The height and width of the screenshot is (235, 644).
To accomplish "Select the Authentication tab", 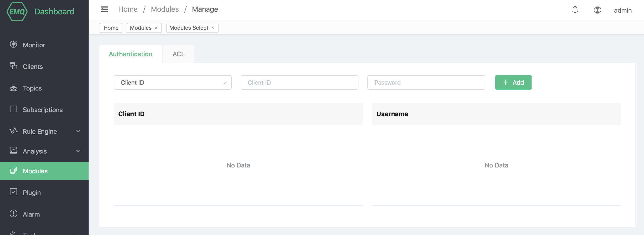I will coord(130,54).
